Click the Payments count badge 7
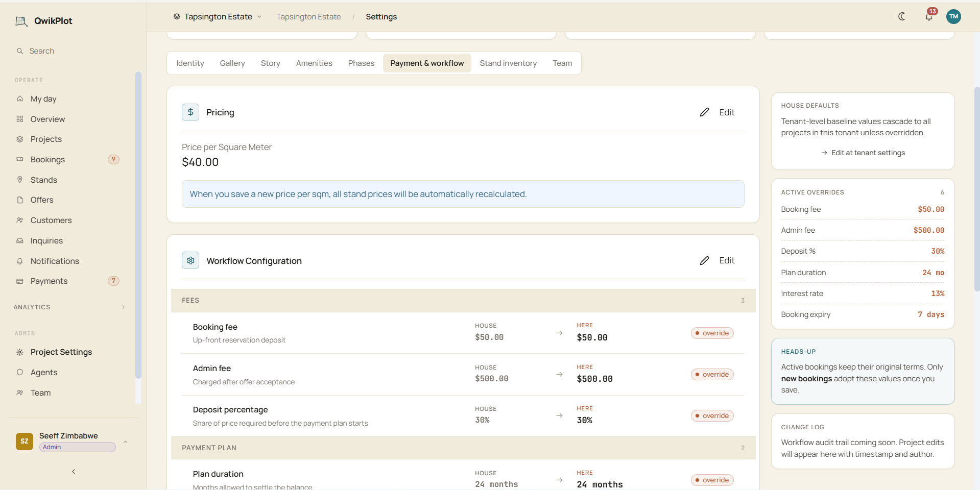980x490 pixels. pyautogui.click(x=113, y=281)
